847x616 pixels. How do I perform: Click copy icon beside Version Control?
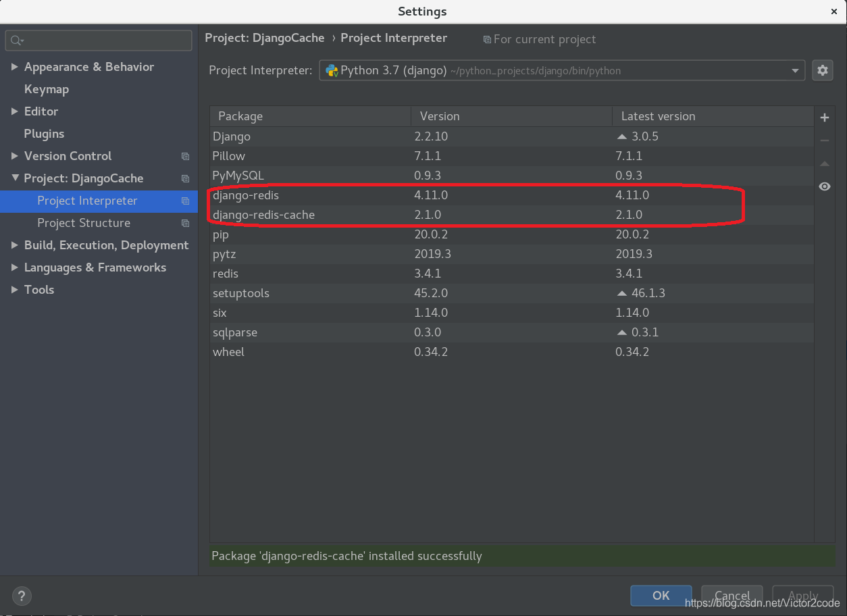pos(185,156)
